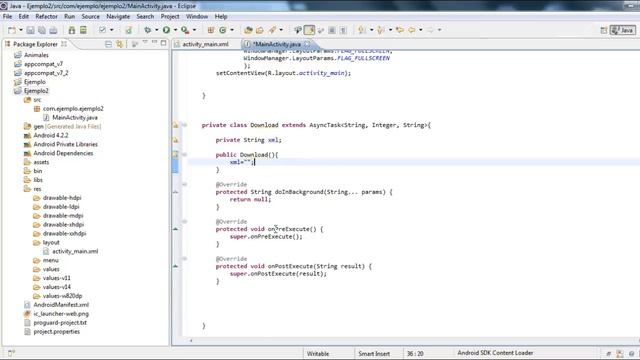Click Android SDK Content Loader status text
Viewport: 640px width, 360px height.
click(495, 353)
